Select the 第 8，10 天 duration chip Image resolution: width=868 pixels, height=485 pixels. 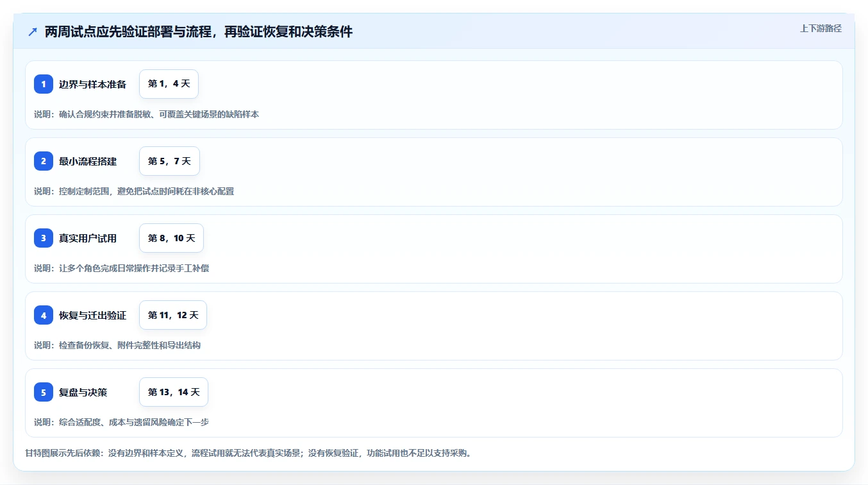171,238
